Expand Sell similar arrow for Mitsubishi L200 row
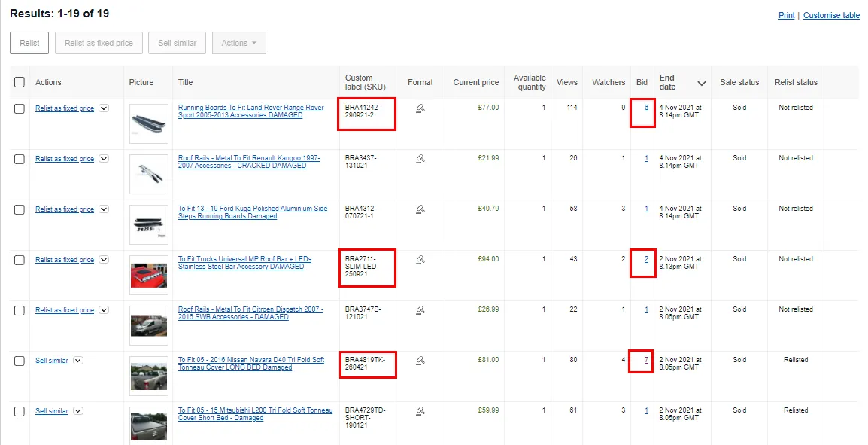 (x=78, y=410)
